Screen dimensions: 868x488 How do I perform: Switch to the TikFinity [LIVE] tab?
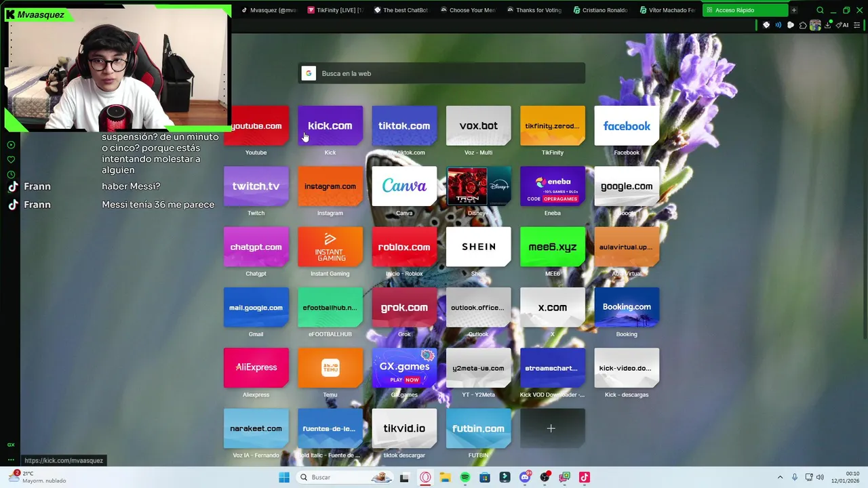336,10
